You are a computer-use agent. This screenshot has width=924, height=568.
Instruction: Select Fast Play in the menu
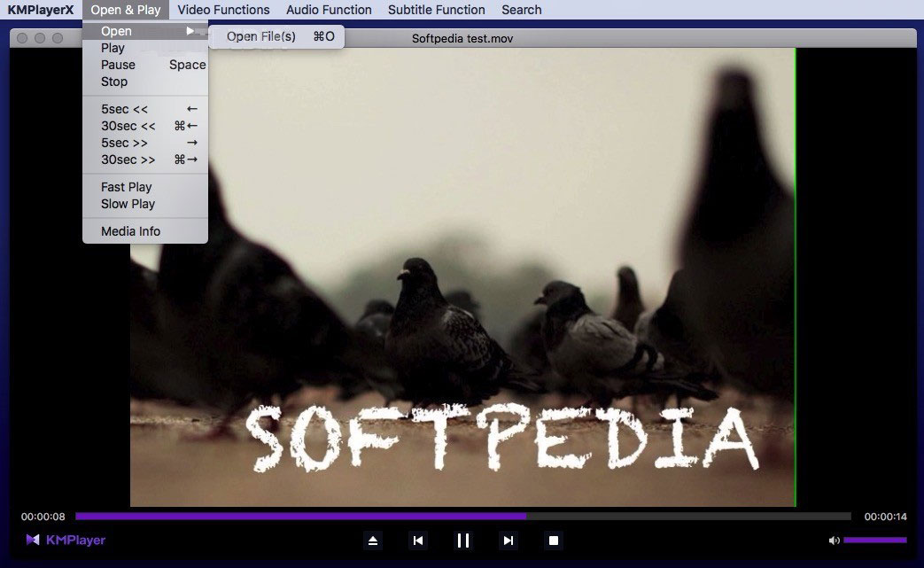[x=126, y=187]
